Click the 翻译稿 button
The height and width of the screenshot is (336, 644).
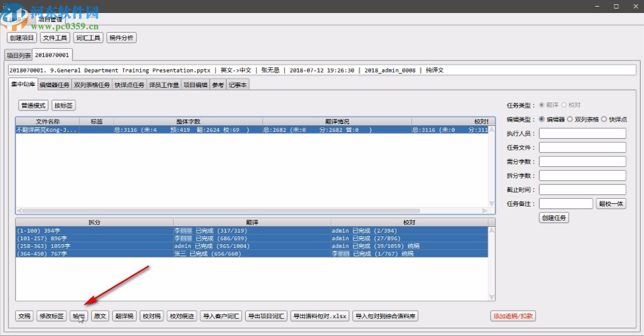pyautogui.click(x=124, y=316)
